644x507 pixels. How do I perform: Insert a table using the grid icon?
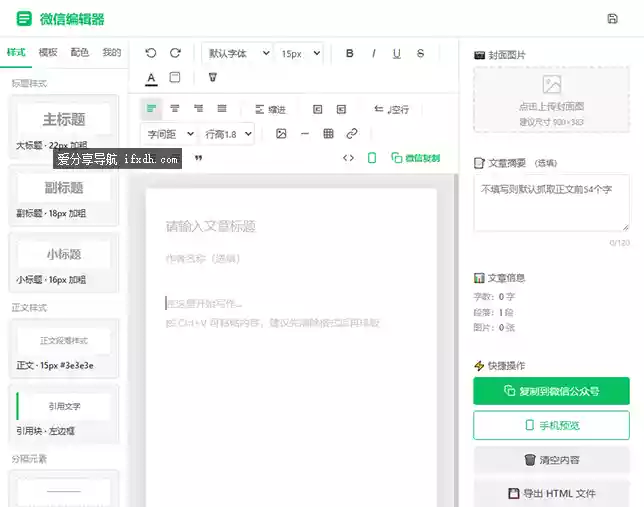coord(328,134)
